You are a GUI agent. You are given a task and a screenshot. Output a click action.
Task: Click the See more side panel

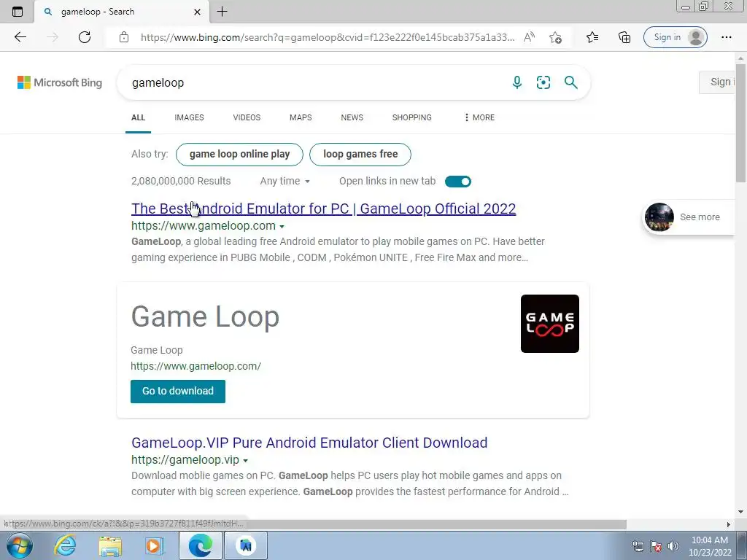[x=689, y=217]
